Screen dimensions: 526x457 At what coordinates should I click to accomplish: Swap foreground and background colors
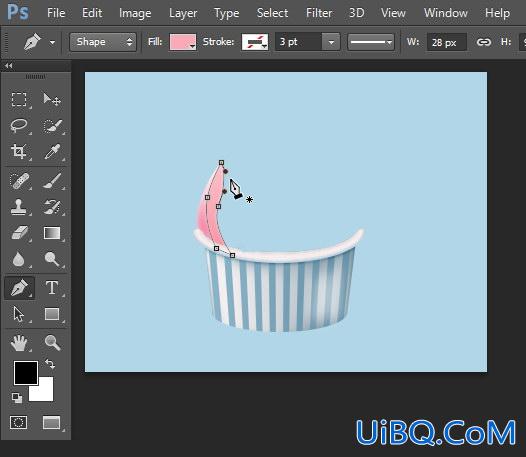click(x=50, y=364)
